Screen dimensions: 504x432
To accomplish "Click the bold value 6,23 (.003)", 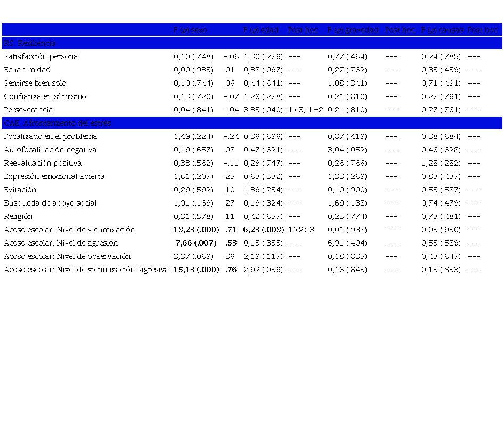I will click(x=263, y=230).
